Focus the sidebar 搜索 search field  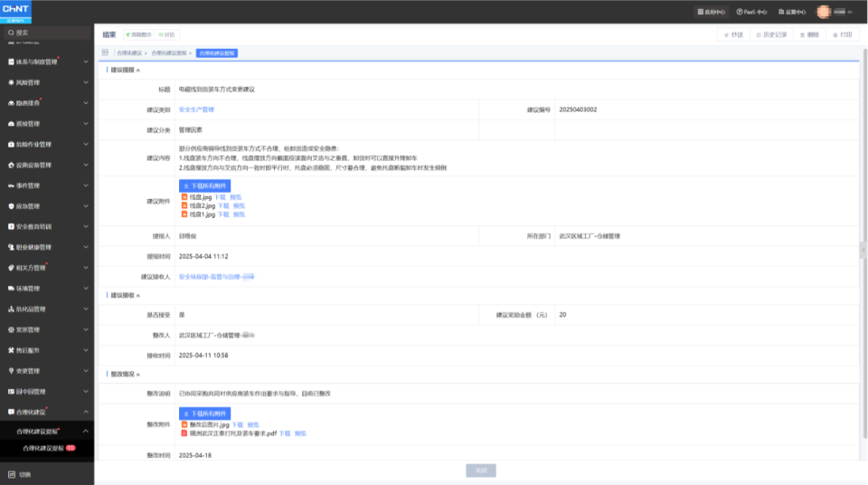tap(48, 33)
